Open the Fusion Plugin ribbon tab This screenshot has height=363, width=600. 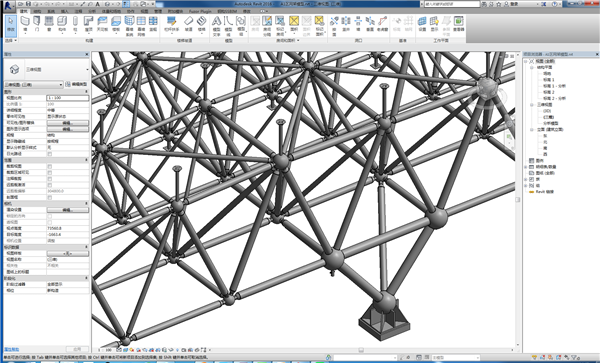(x=200, y=11)
